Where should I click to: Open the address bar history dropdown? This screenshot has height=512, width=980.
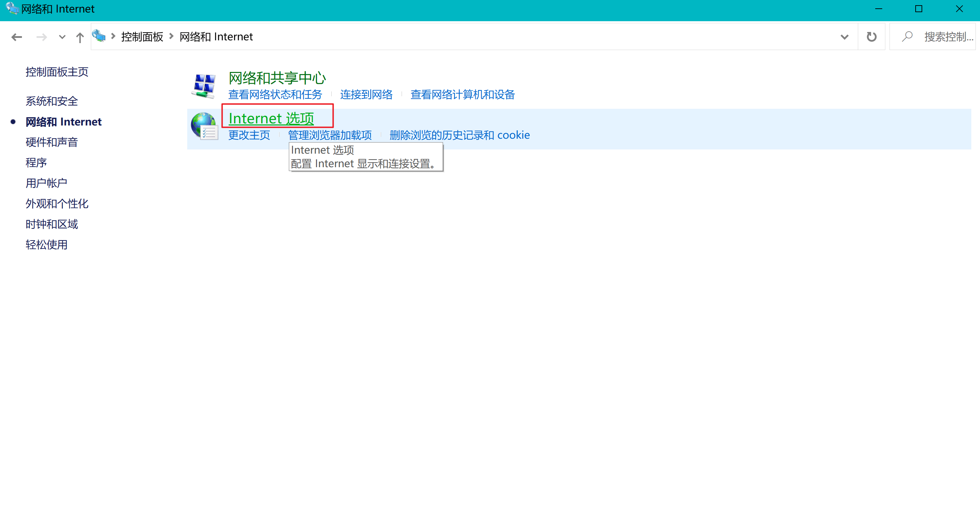pyautogui.click(x=844, y=37)
